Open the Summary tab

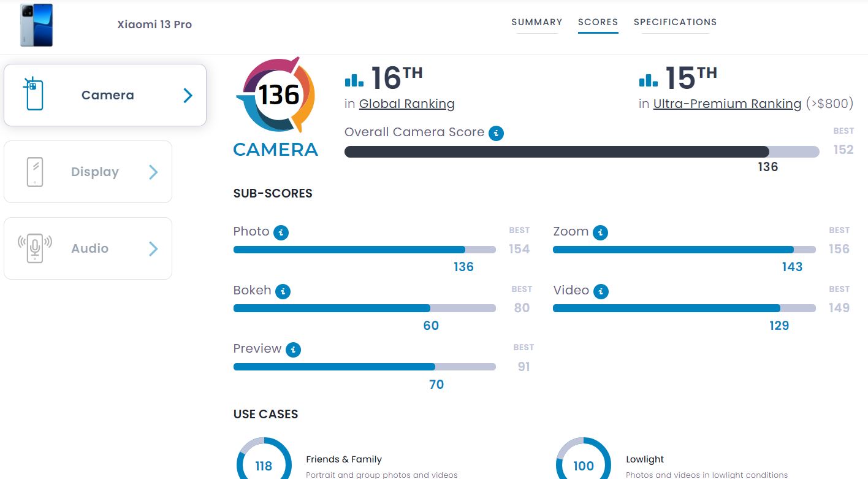click(537, 22)
